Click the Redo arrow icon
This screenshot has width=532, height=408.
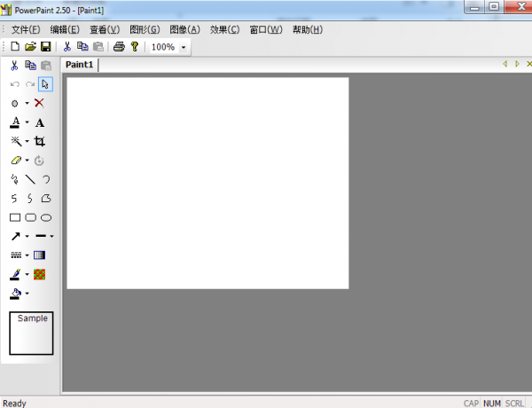pyautogui.click(x=30, y=84)
